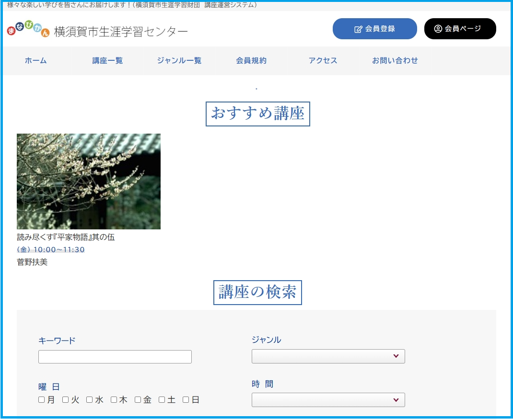Select 会員規約 in navigation bar
The width and height of the screenshot is (513, 420).
251,61
